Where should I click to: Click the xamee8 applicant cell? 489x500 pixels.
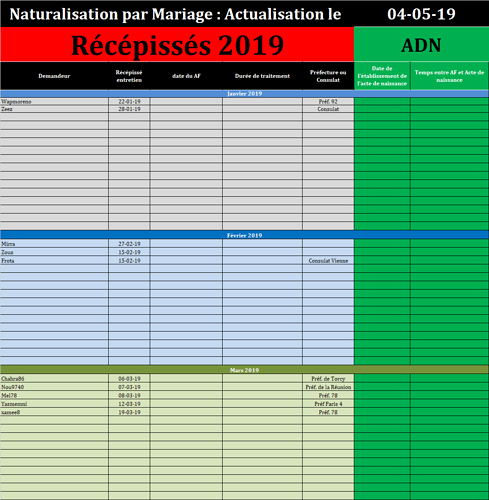pyautogui.click(x=54, y=412)
